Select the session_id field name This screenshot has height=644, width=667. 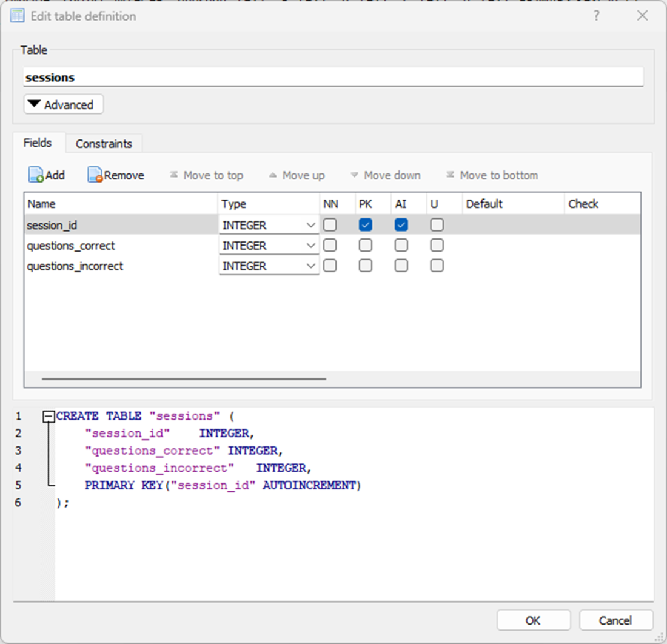[52, 225]
